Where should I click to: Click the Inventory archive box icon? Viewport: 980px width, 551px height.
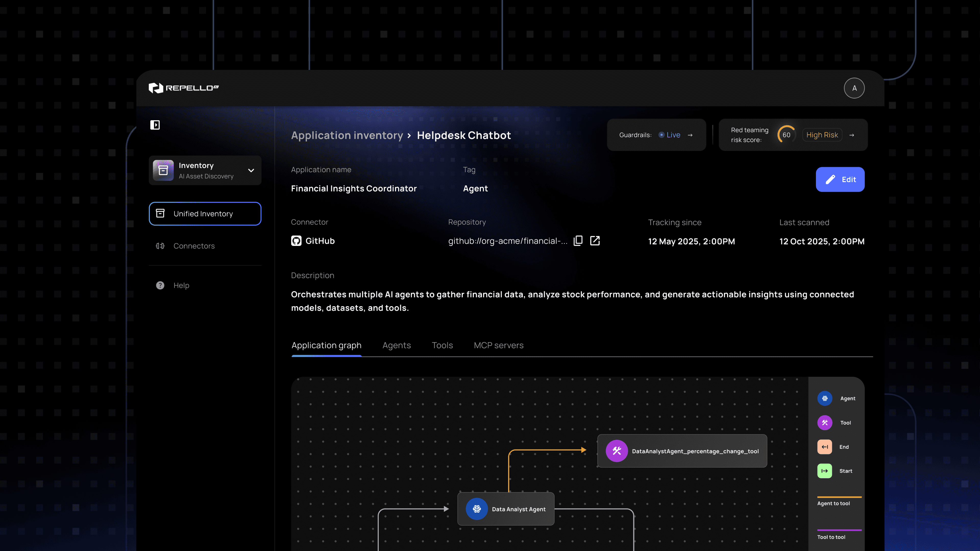pos(163,170)
